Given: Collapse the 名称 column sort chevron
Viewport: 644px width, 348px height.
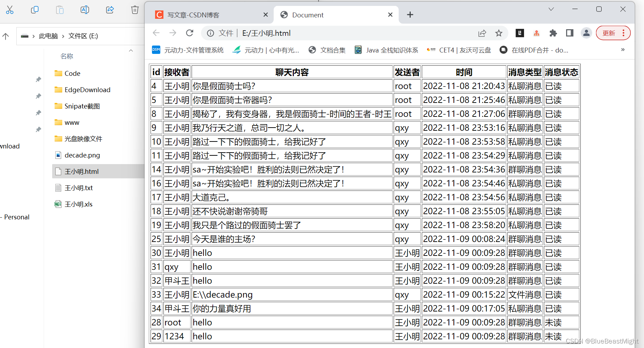Looking at the screenshot, I should [x=131, y=50].
